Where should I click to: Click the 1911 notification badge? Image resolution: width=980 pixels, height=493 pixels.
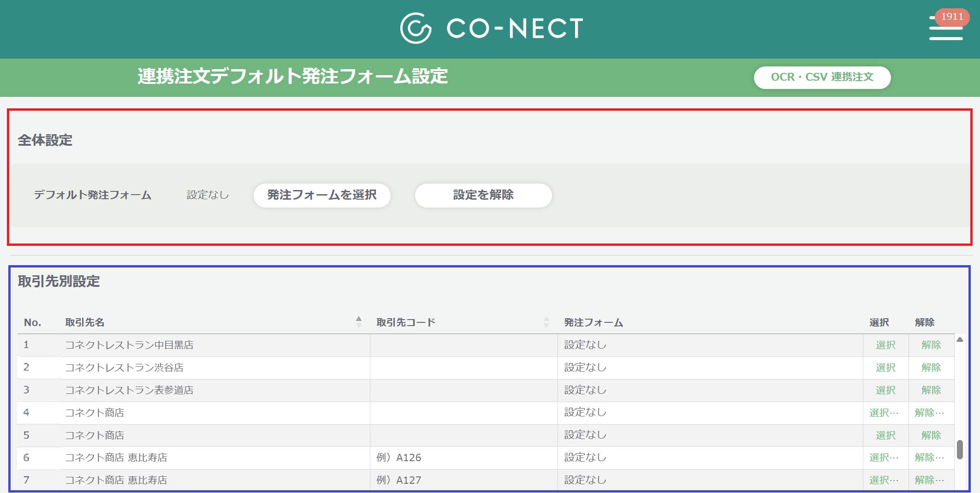click(952, 17)
